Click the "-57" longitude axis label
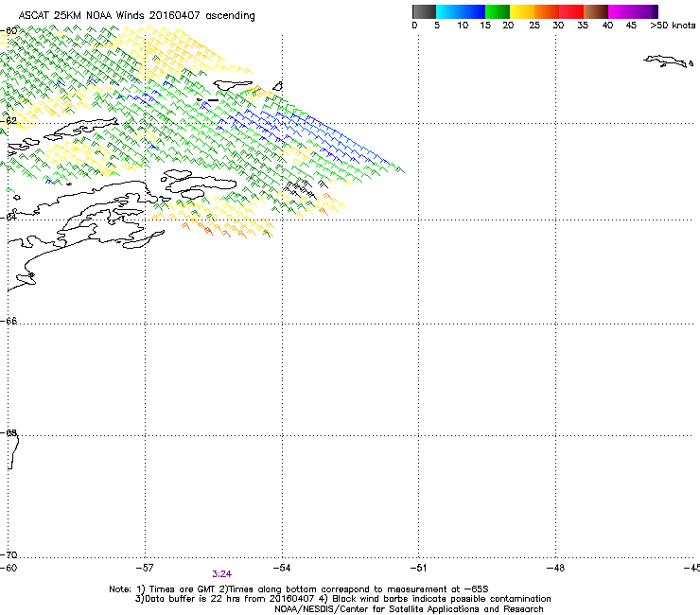This screenshot has height=615, width=700. pos(145,568)
